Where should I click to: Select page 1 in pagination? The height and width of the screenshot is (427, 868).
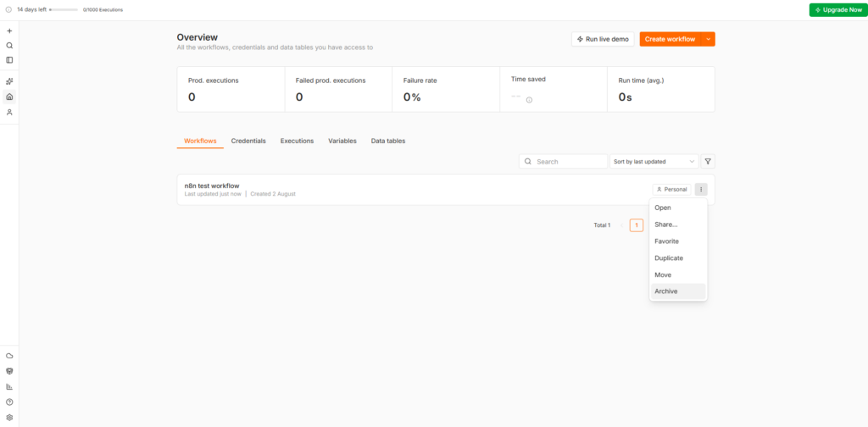(637, 225)
